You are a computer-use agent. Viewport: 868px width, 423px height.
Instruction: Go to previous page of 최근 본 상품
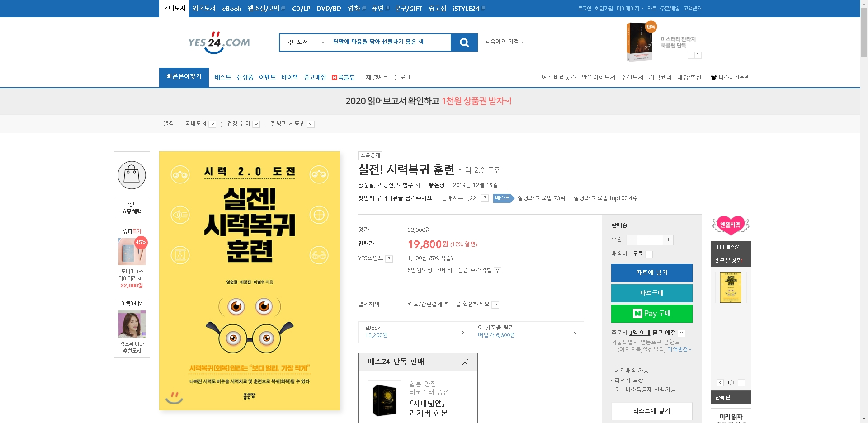coord(720,383)
